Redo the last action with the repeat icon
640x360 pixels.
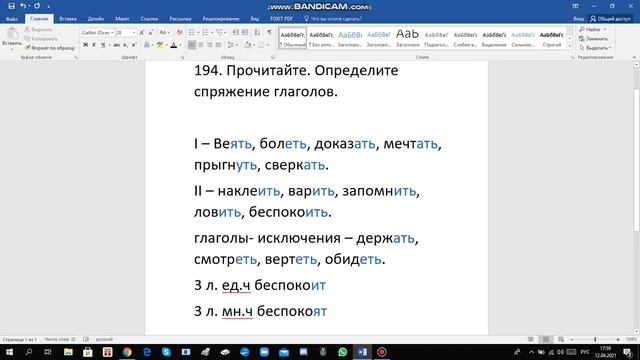pos(37,6)
